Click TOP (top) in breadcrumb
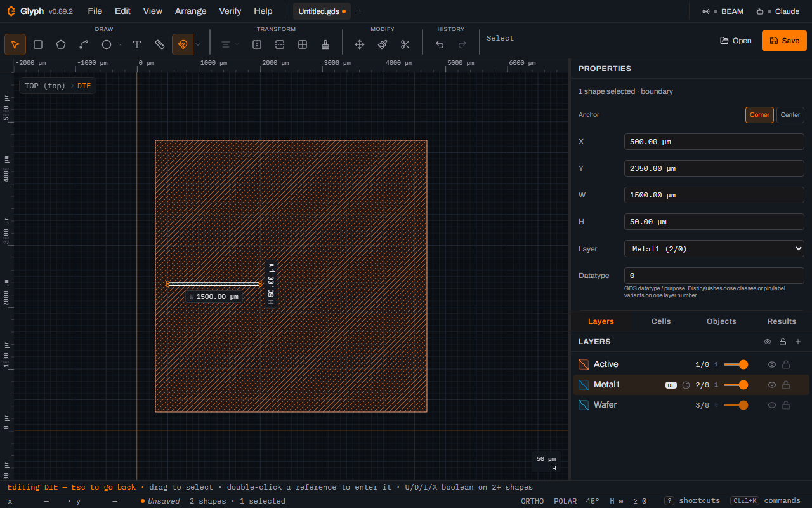 45,86
